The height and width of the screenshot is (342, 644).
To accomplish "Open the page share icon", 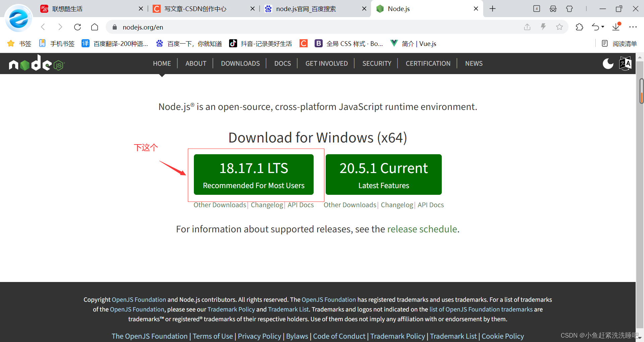I will pyautogui.click(x=527, y=27).
